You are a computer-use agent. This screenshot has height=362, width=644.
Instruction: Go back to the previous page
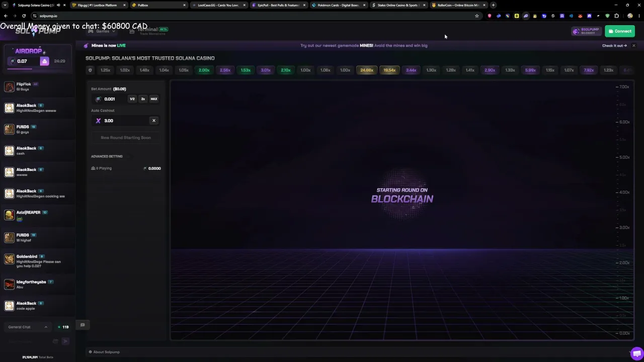[x=6, y=16]
